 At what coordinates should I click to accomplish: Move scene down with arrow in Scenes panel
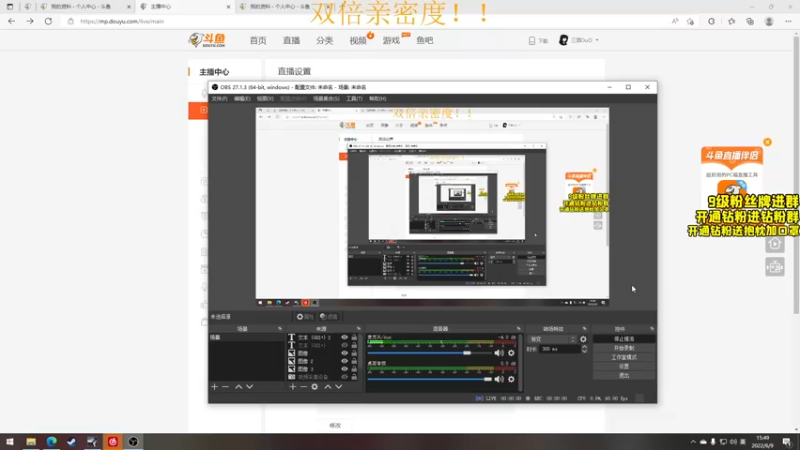click(x=249, y=387)
